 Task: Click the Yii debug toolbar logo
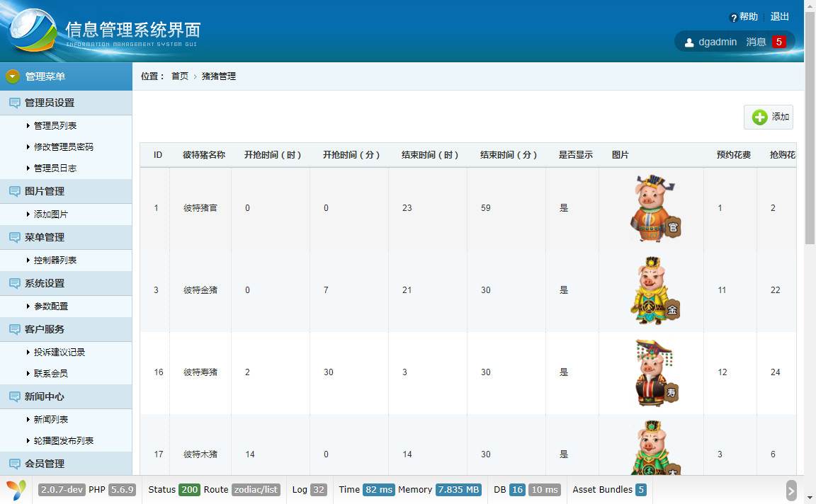click(x=16, y=489)
